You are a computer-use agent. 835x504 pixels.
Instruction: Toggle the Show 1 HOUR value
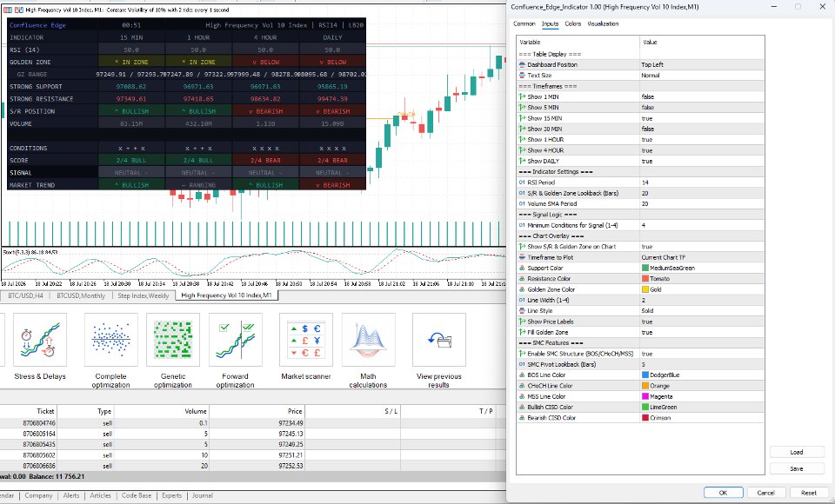[x=702, y=139]
